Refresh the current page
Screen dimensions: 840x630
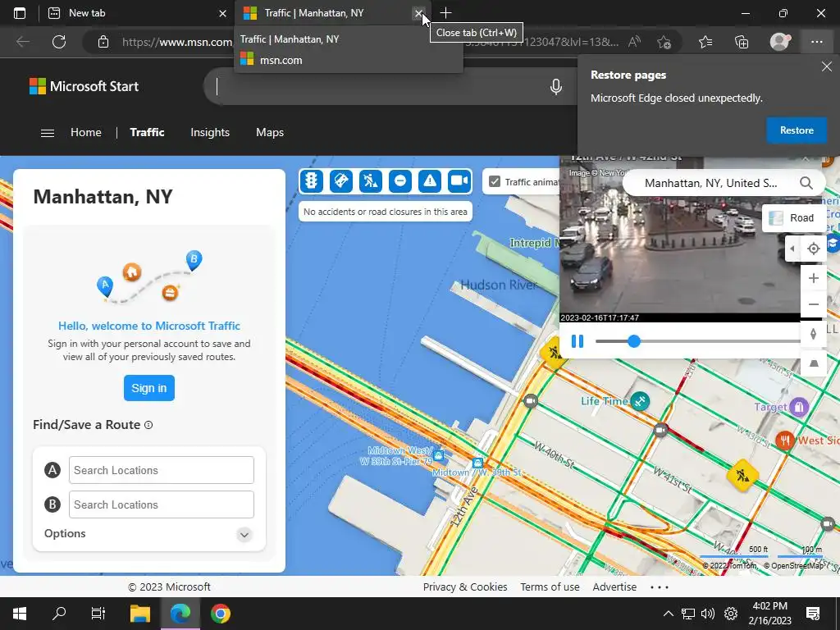click(x=59, y=42)
